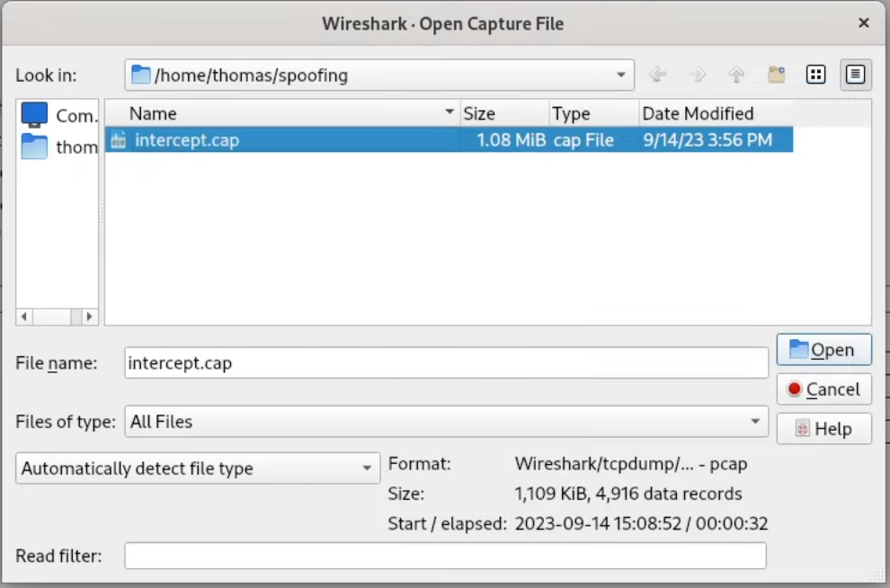This screenshot has width=890, height=588.
Task: Sort files by Size column header
Action: point(503,113)
